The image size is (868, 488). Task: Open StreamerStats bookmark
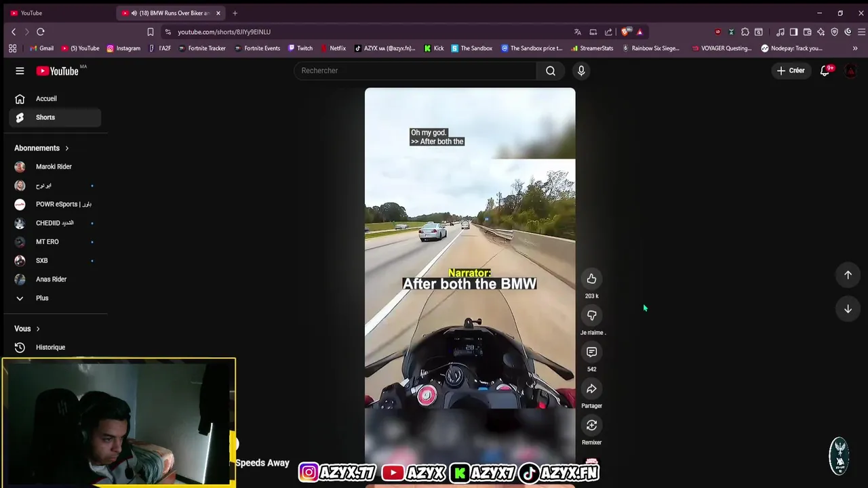(x=592, y=48)
